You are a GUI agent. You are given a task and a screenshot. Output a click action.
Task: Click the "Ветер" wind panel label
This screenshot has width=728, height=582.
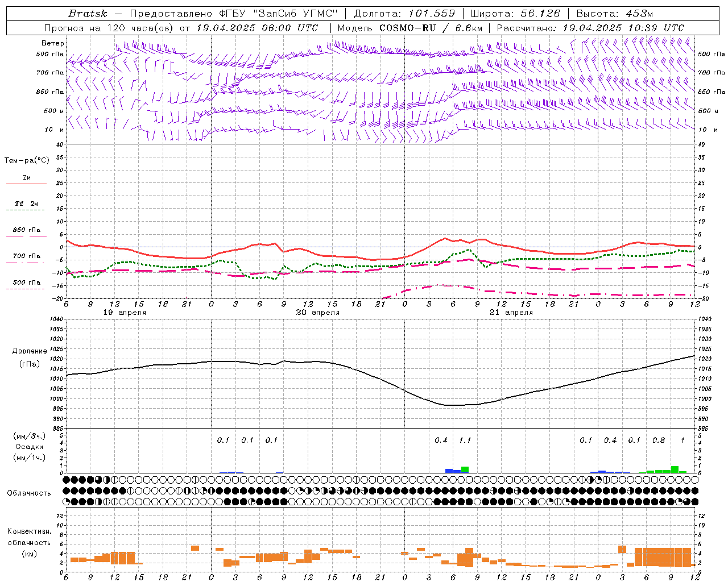pyautogui.click(x=53, y=43)
